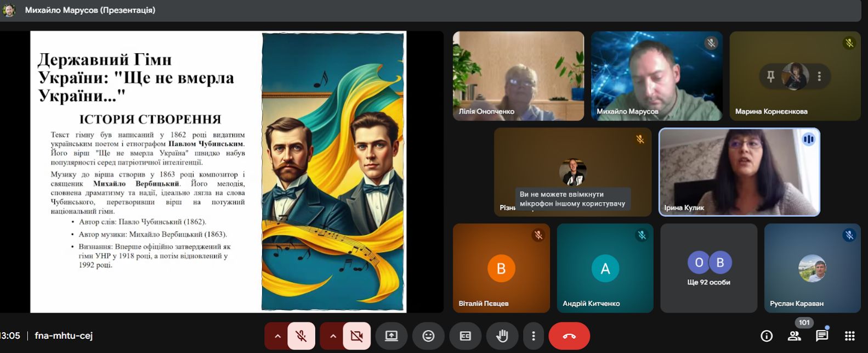The width and height of the screenshot is (868, 353).
Task: Open the more options three-dot menu
Action: [533, 336]
